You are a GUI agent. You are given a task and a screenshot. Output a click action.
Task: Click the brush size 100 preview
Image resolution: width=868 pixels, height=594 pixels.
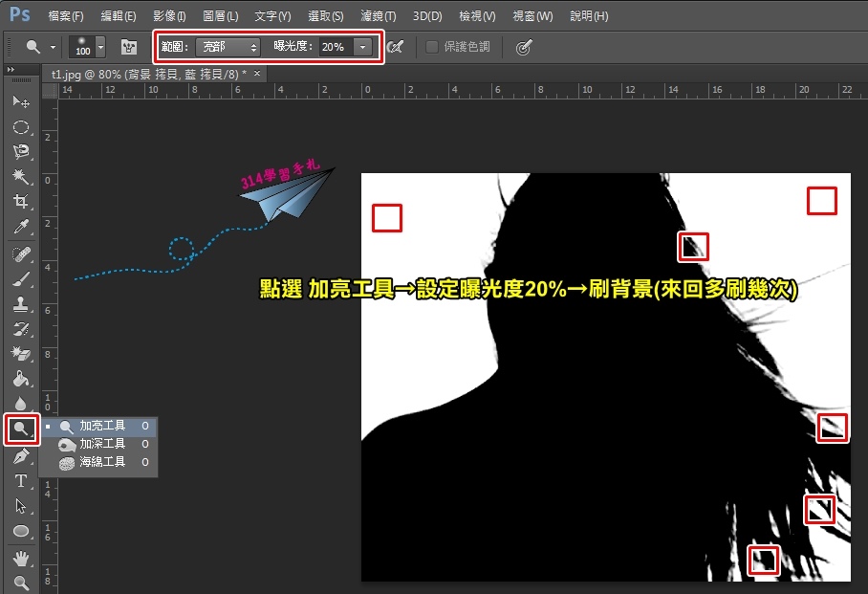83,47
